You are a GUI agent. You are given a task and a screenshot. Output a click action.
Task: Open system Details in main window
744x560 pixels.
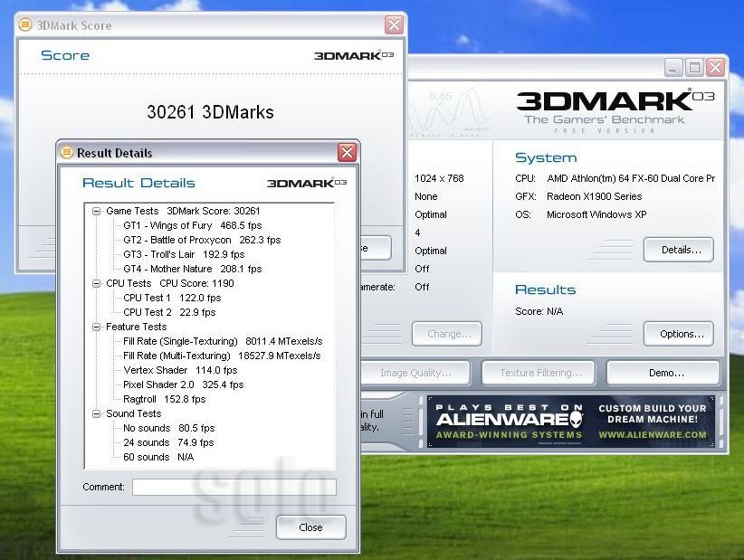679,250
